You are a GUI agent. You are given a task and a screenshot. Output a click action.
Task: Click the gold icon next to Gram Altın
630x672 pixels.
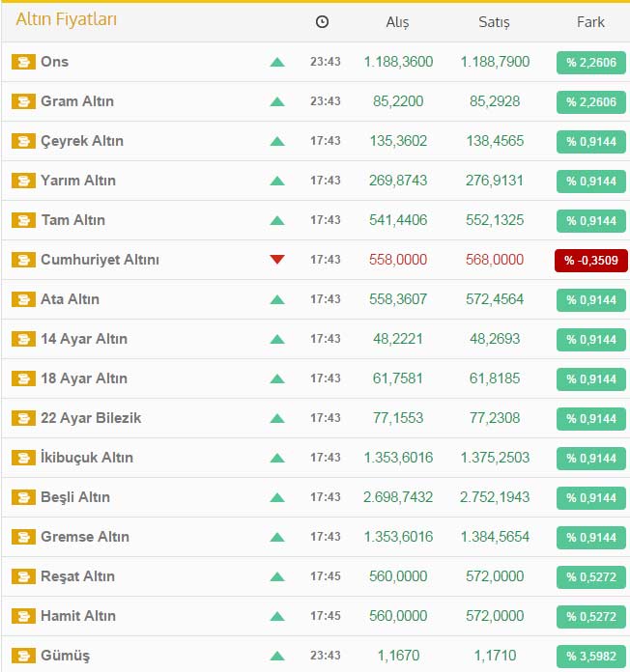pos(22,101)
